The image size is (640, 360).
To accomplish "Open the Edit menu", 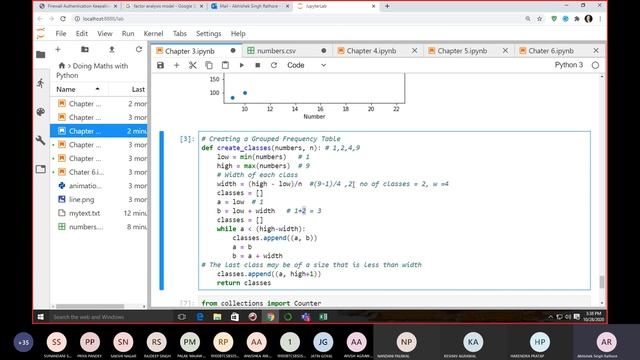I will (82, 33).
